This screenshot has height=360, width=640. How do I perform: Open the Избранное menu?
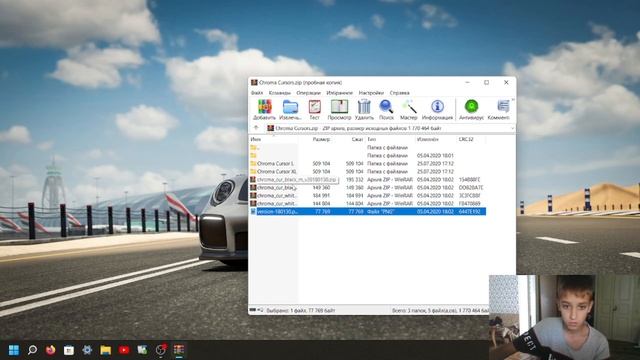click(x=340, y=93)
